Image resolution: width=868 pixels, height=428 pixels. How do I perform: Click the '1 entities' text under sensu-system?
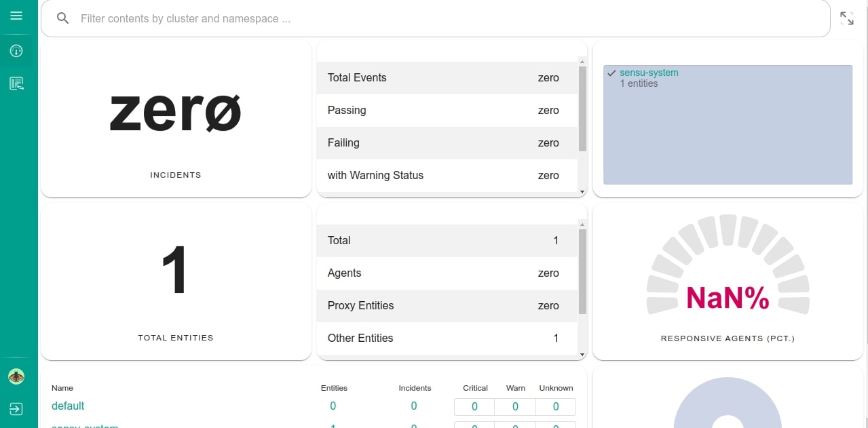tap(639, 83)
